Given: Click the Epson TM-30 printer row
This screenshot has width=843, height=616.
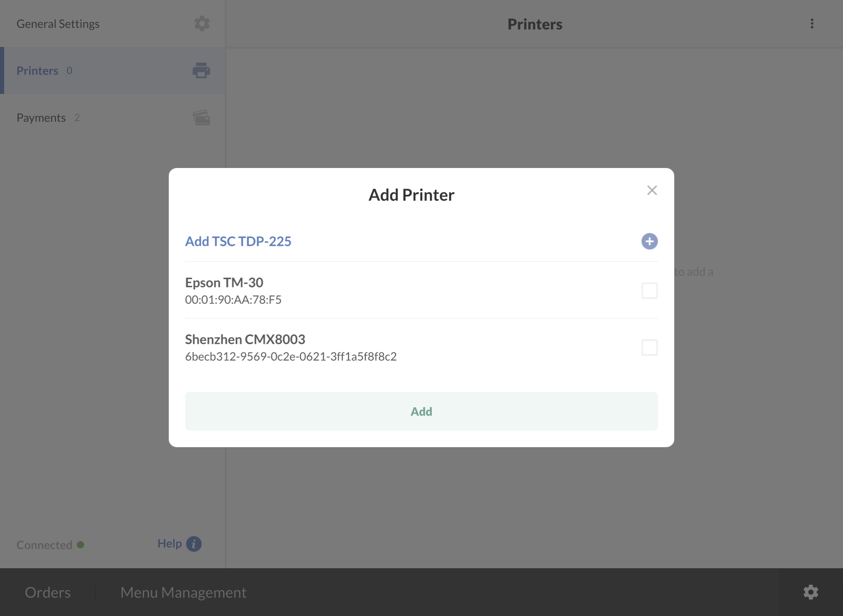Looking at the screenshot, I should click(370, 290).
